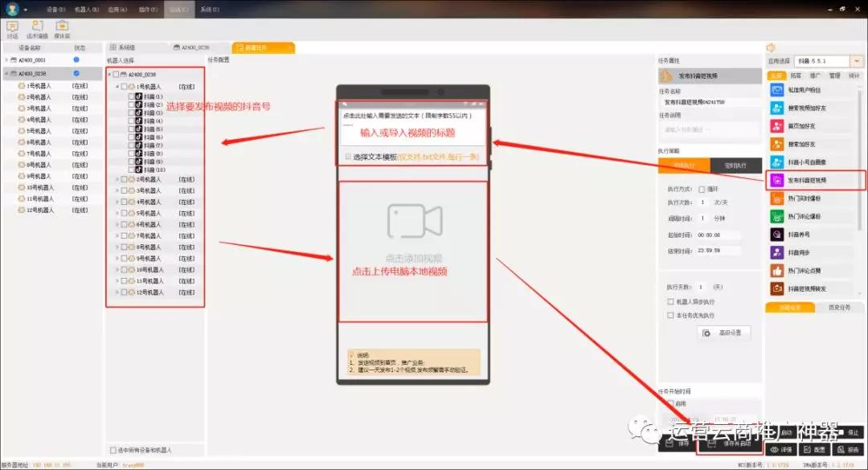
Task: Select the 定时执行 strategy button
Action: point(735,166)
